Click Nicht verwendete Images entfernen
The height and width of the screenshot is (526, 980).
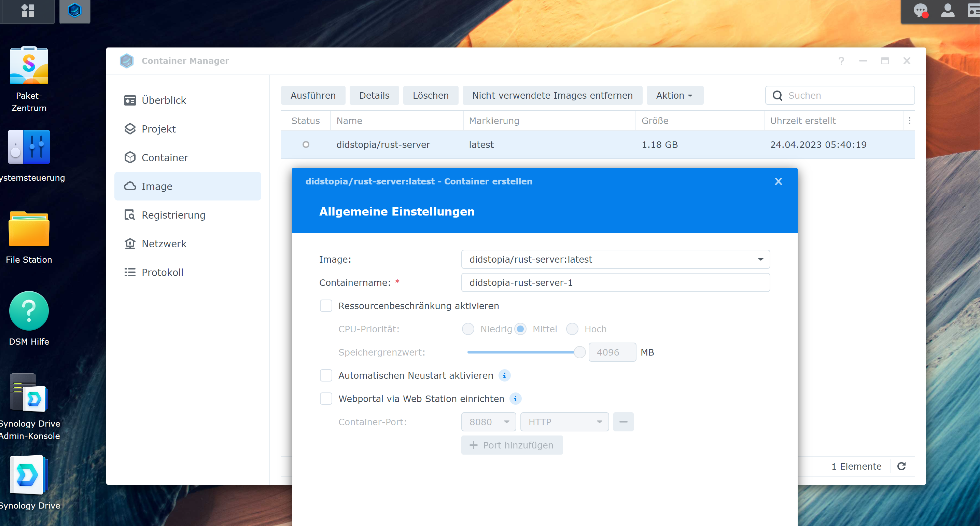[x=552, y=96]
